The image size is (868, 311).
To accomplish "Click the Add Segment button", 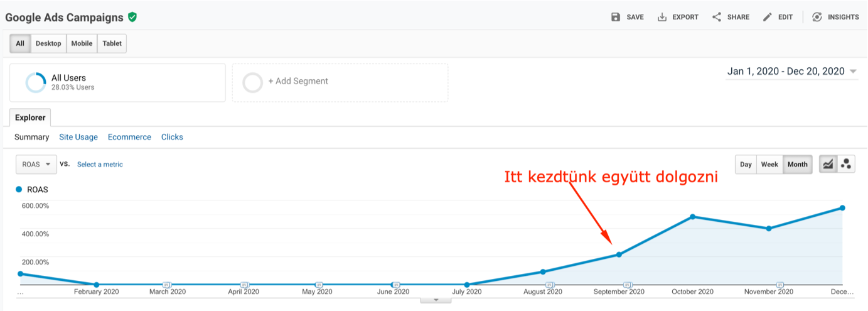I will tap(340, 82).
